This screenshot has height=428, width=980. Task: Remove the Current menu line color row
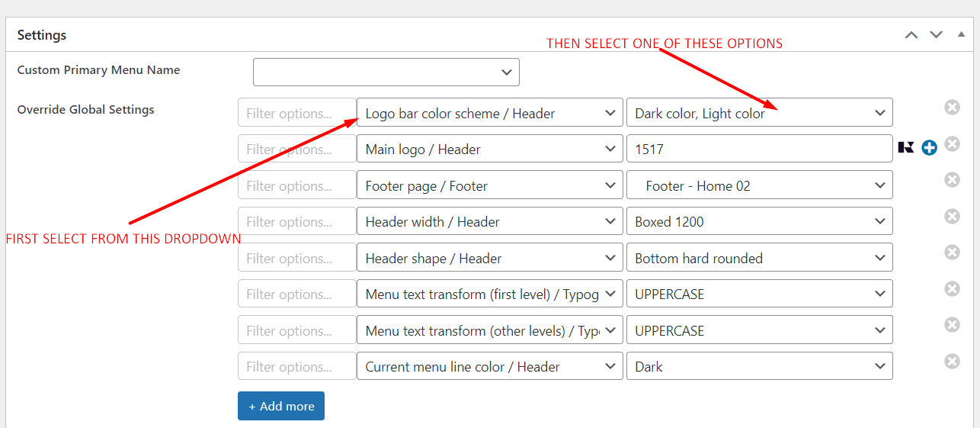952,361
